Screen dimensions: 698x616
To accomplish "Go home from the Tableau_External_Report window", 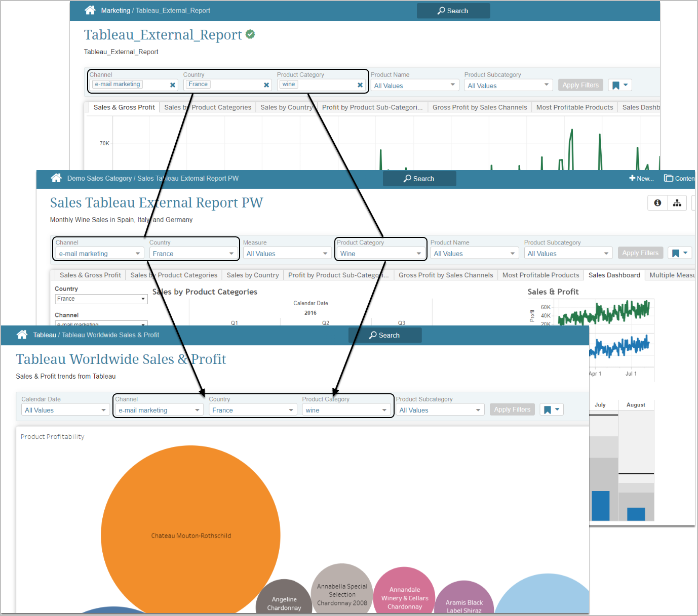I will point(90,10).
